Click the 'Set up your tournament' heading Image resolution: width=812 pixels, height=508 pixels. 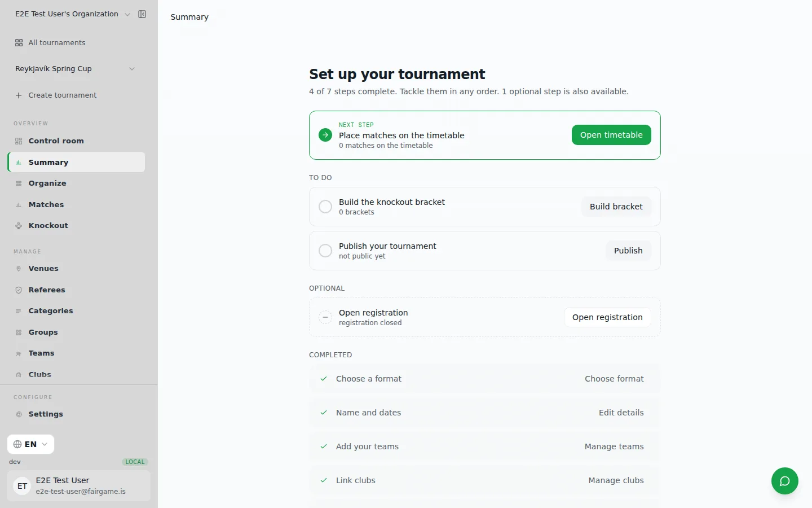pos(397,74)
